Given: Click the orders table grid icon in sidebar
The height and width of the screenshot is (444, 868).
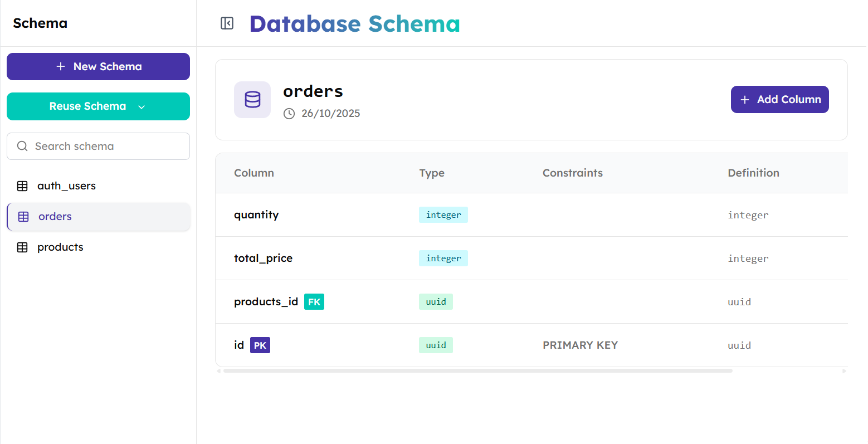Looking at the screenshot, I should point(23,217).
